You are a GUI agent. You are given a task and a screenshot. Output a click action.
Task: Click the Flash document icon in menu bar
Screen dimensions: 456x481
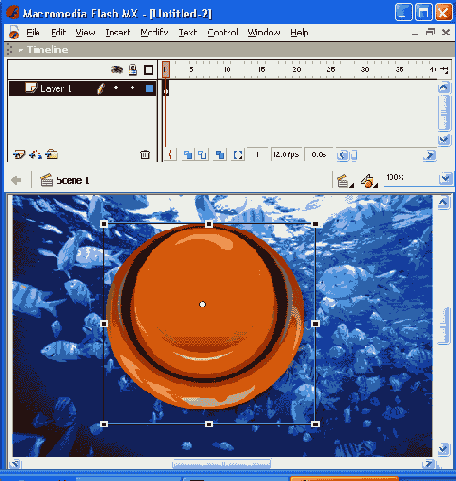14,32
